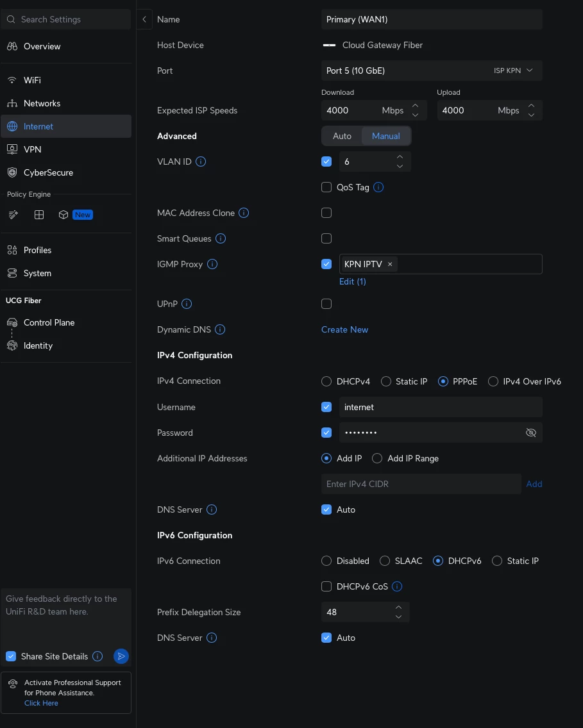Click the magic wand Policy Engine icon
Viewport: 583px width, 728px height.
[13, 215]
